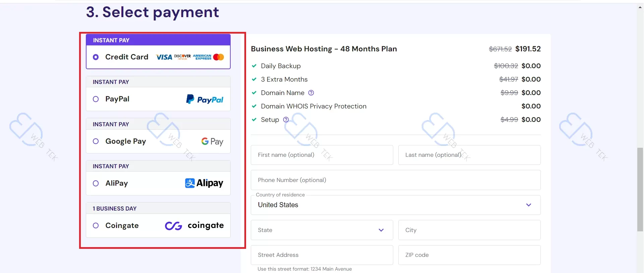
Task: Open the Setup help tooltip icon
Action: click(x=286, y=120)
